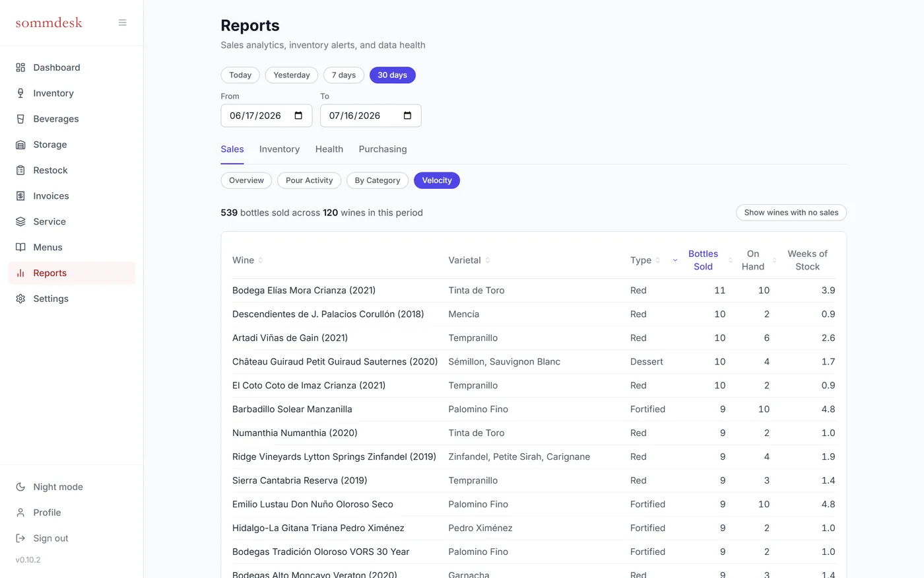Click Ridge Vineyards Lytton Springs Zinfandel
Image resolution: width=924 pixels, height=578 pixels.
coord(334,457)
